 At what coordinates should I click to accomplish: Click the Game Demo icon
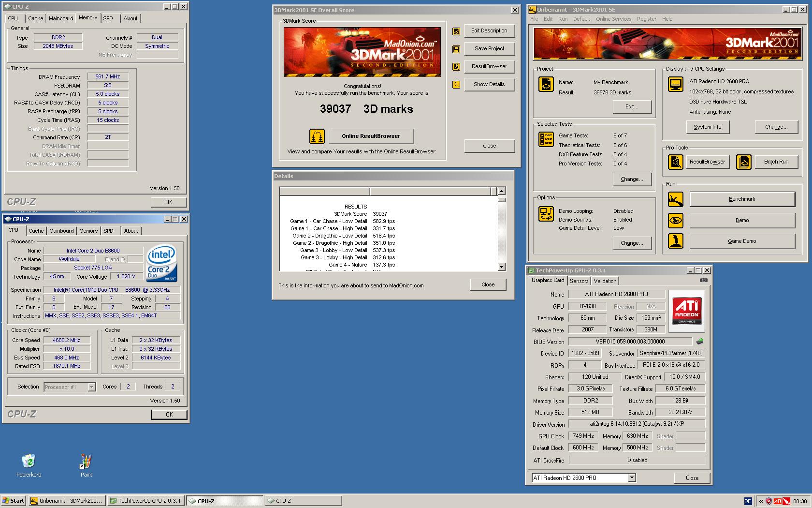675,241
